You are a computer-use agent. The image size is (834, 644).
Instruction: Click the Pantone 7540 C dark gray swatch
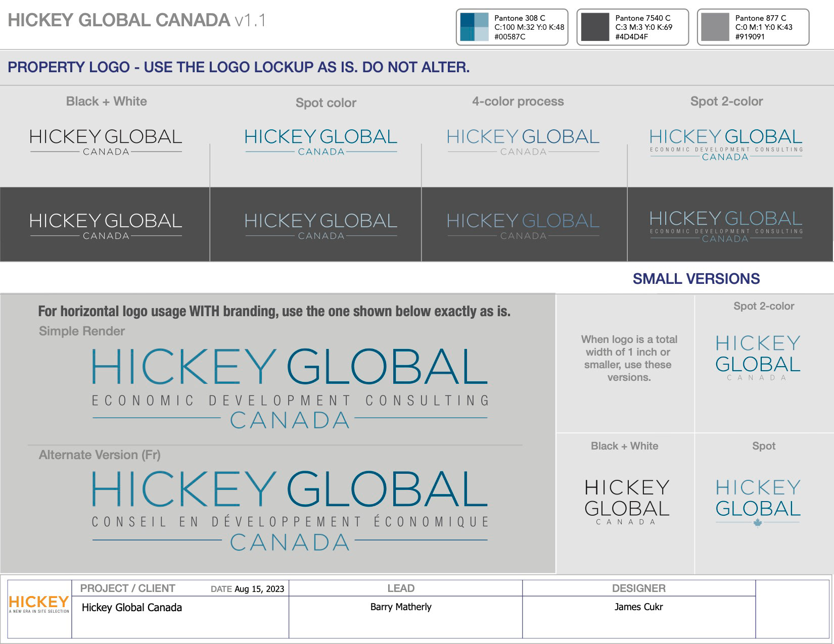point(595,27)
